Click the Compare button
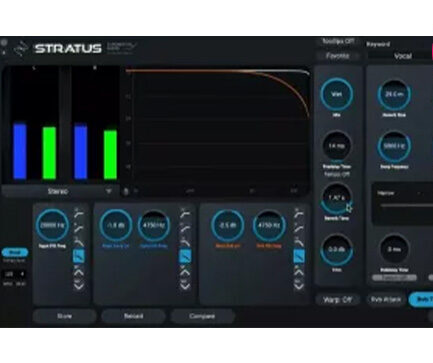The image size is (433, 363). [x=202, y=316]
